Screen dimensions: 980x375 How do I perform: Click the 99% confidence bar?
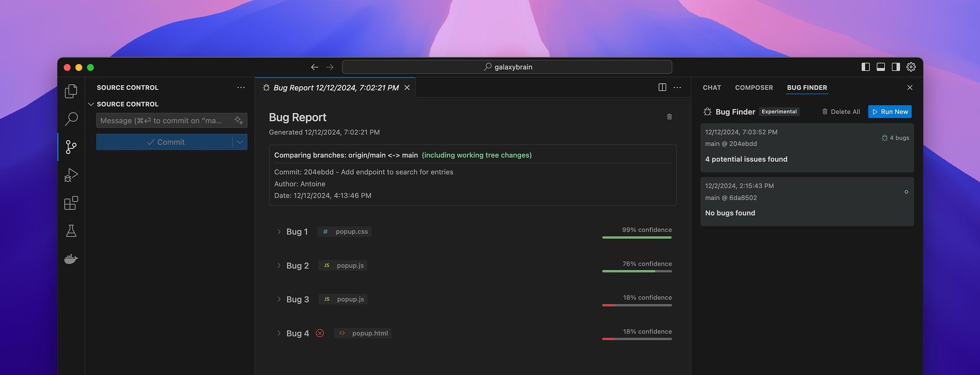coord(636,237)
